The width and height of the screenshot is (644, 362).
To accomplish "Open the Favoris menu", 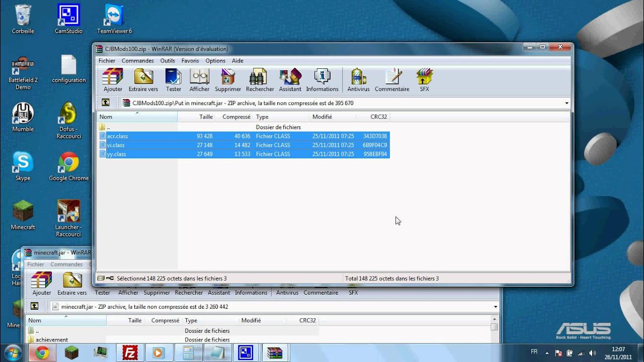I will pos(190,61).
